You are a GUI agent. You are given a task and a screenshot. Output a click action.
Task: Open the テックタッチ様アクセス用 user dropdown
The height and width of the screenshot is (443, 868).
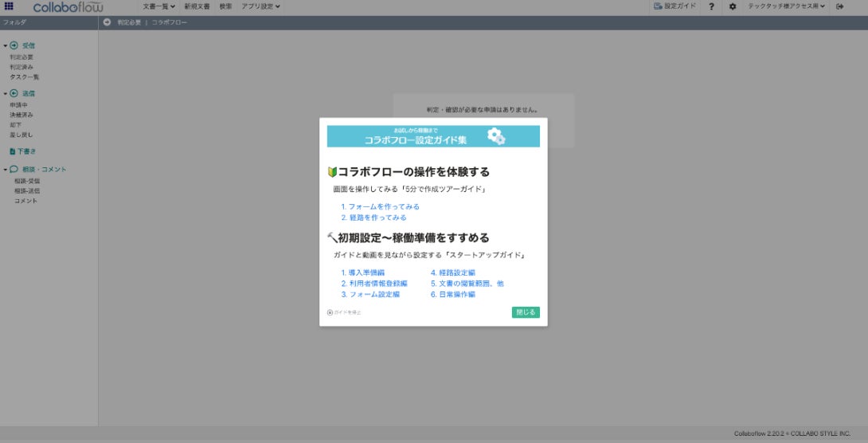point(786,6)
